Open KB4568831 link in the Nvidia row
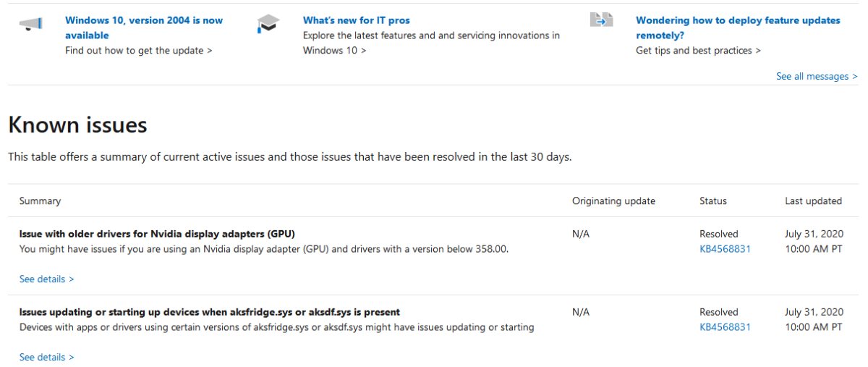This screenshot has height=367, width=868. (725, 248)
